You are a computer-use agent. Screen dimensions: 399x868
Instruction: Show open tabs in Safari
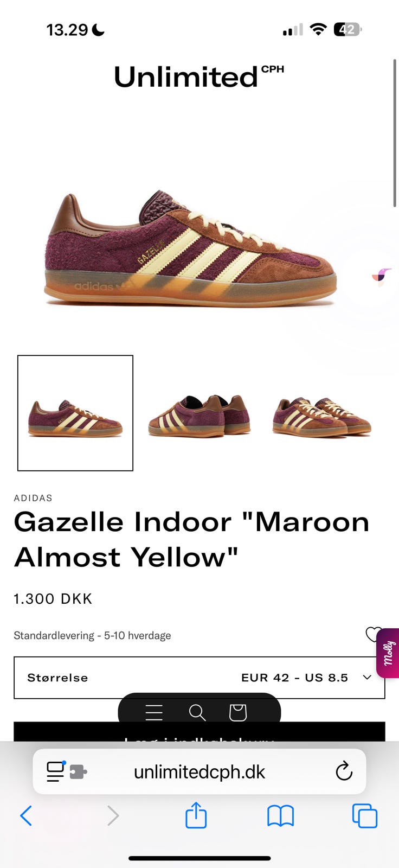[364, 815]
